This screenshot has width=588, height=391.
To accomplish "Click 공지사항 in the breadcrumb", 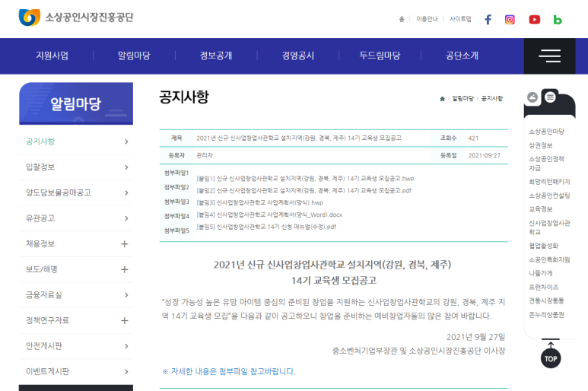I will point(491,99).
